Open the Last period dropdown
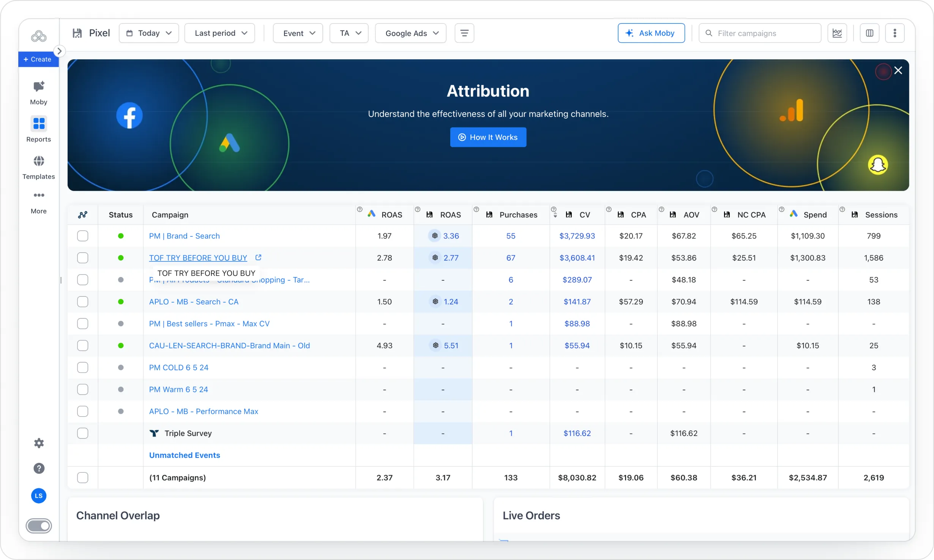The width and height of the screenshot is (934, 560). click(220, 33)
